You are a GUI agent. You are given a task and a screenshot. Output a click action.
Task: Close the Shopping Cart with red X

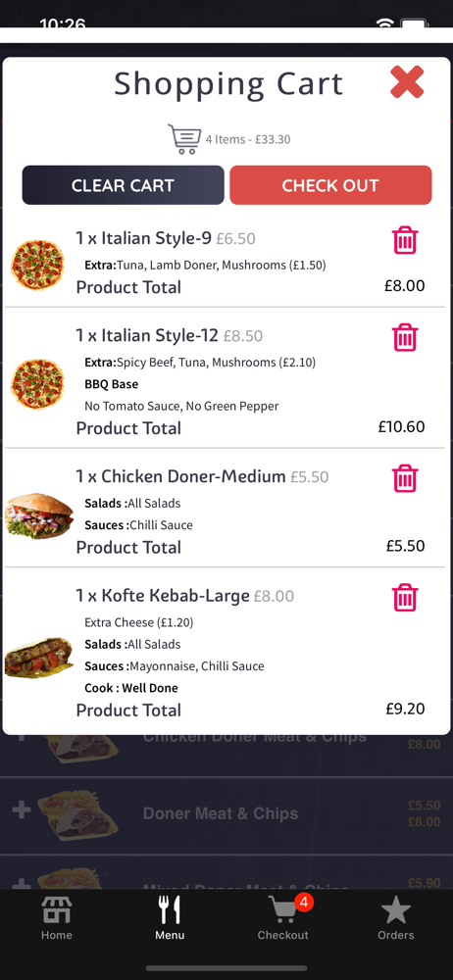pos(407,82)
